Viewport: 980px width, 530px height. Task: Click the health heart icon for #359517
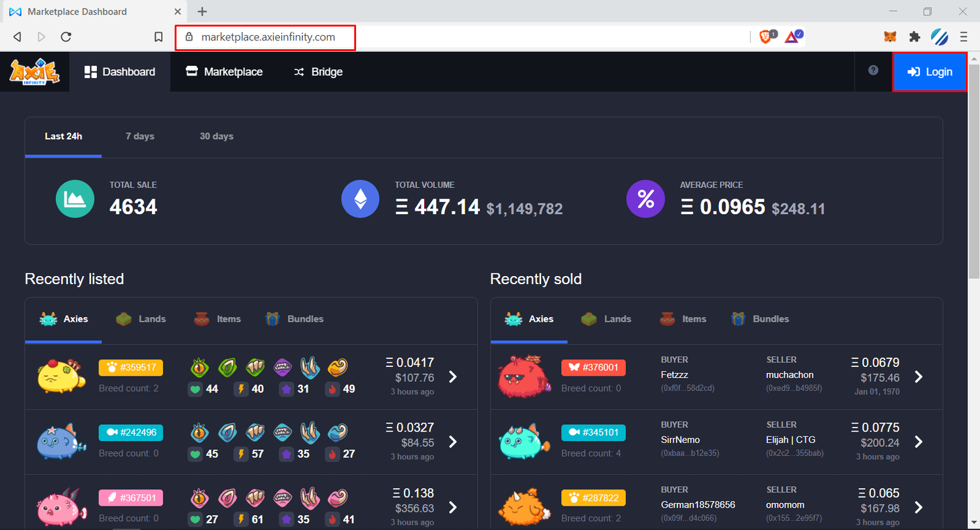195,389
